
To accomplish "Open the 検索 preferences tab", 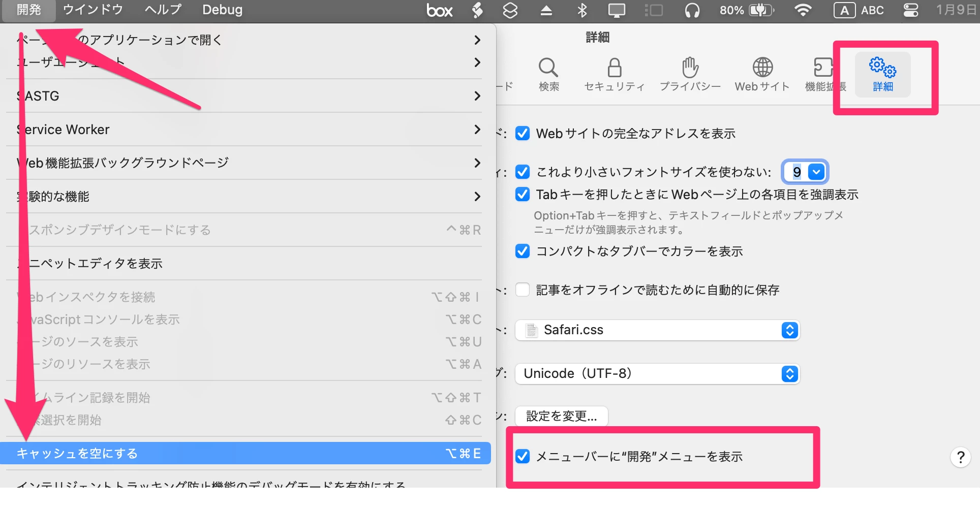I will (548, 75).
